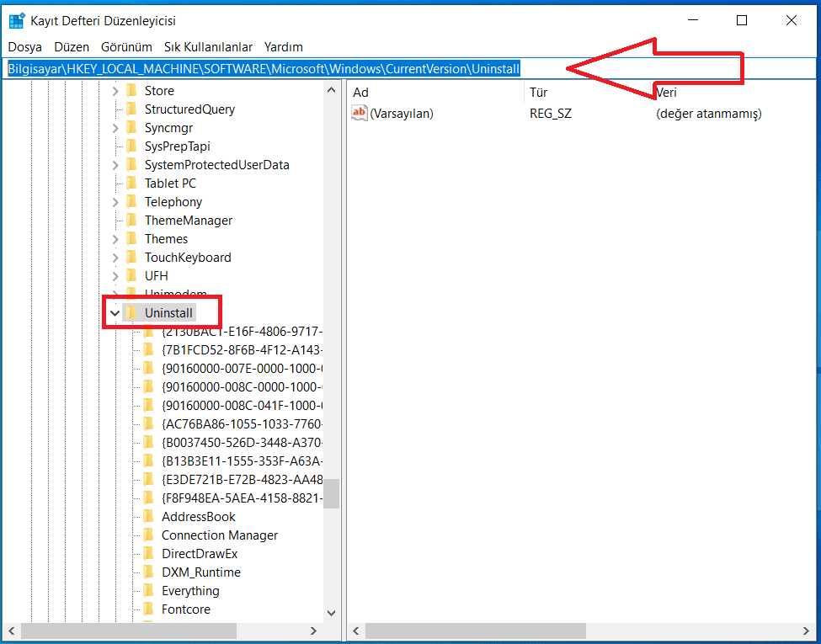Select the {B0037450-526D-3448-A370 key

[242, 443]
